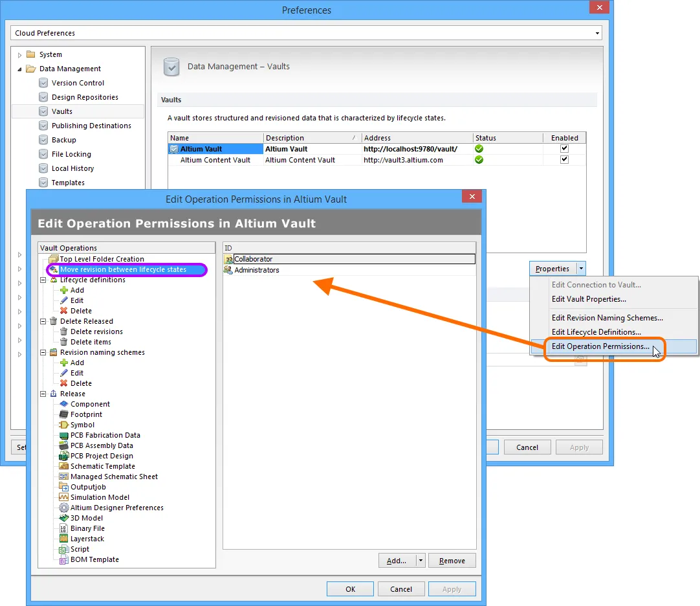This screenshot has height=606, width=700.
Task: Click the Managed Schematic Sheet icon
Action: point(64,477)
